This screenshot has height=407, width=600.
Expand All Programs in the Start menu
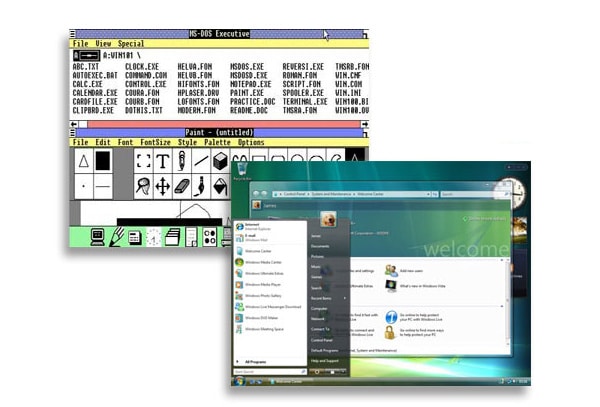tap(255, 361)
